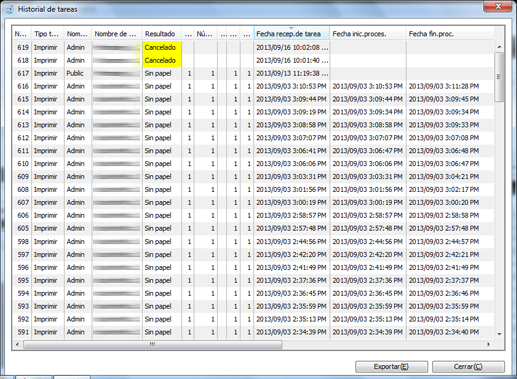517x379 pixels.
Task: Click the Historial de tareas title icon
Action: (x=9, y=9)
